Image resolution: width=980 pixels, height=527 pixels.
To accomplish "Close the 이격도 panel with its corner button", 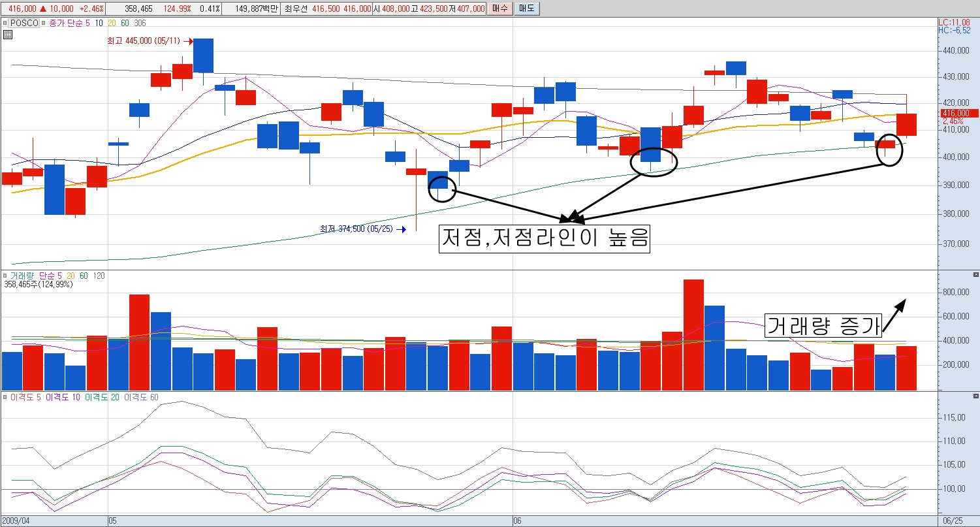I will 976,396.
